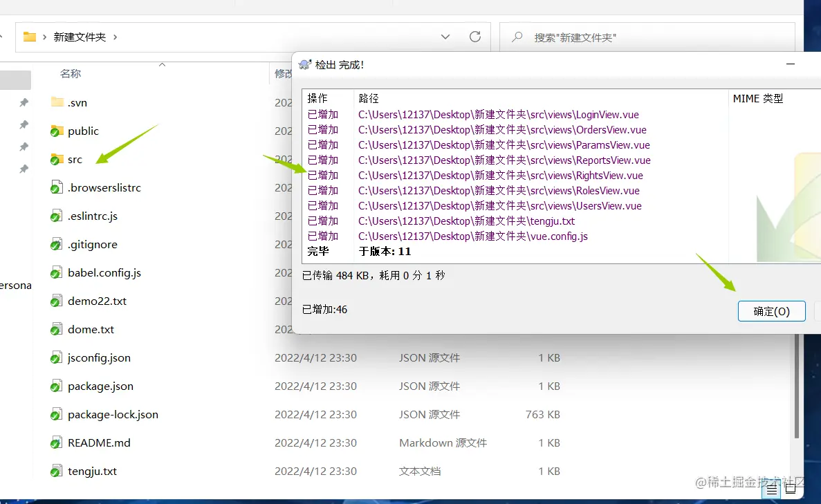This screenshot has width=821, height=504.
Task: Select the .browserslistrc file icon
Action: [57, 187]
